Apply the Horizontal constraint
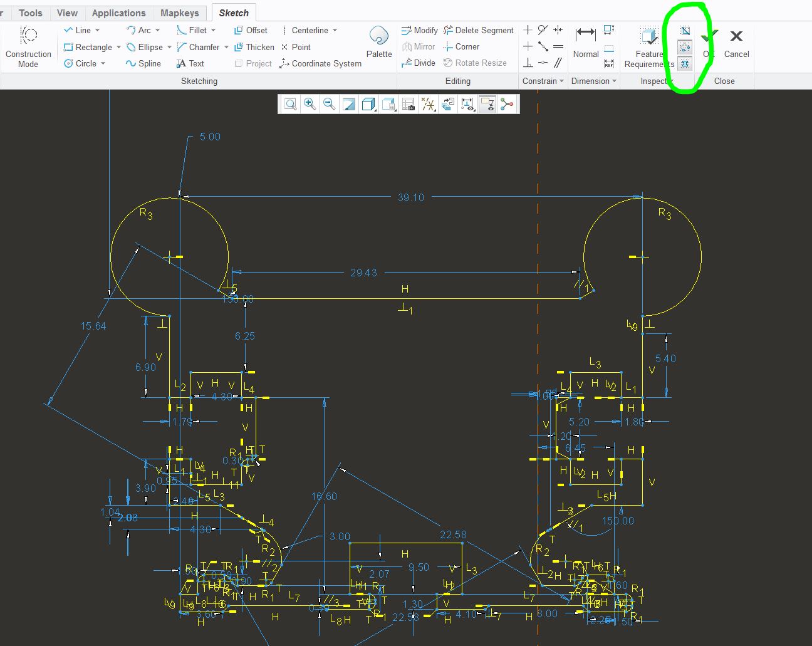Screen dimensions: 812x646 point(528,46)
